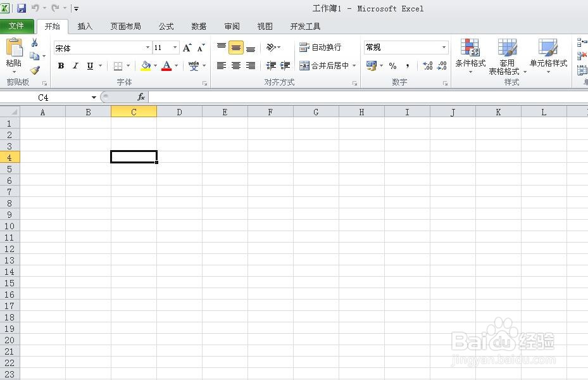Open the font size 11 dropdown

175,47
